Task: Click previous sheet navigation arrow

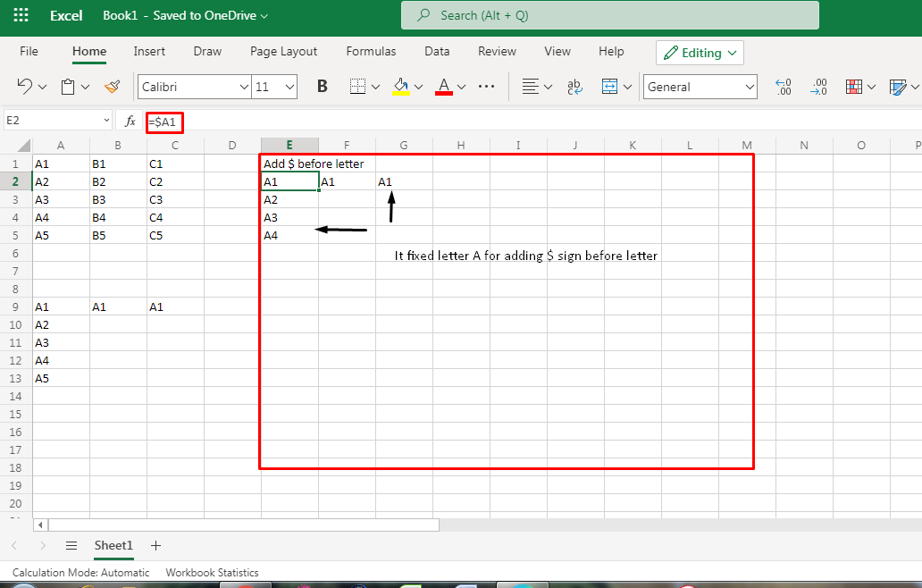Action: tap(14, 546)
